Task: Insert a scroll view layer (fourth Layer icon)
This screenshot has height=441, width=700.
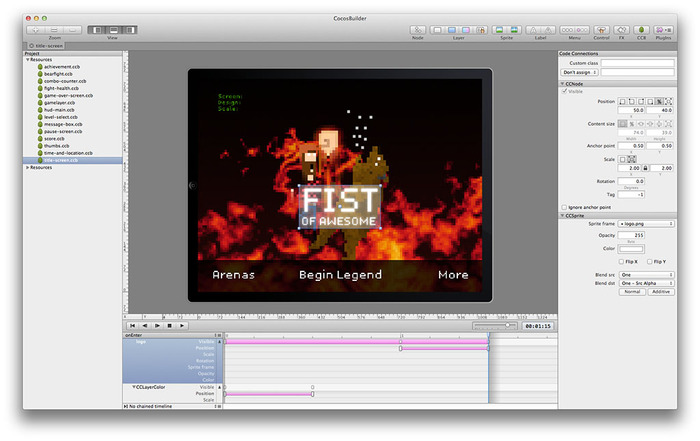Action: point(480,30)
